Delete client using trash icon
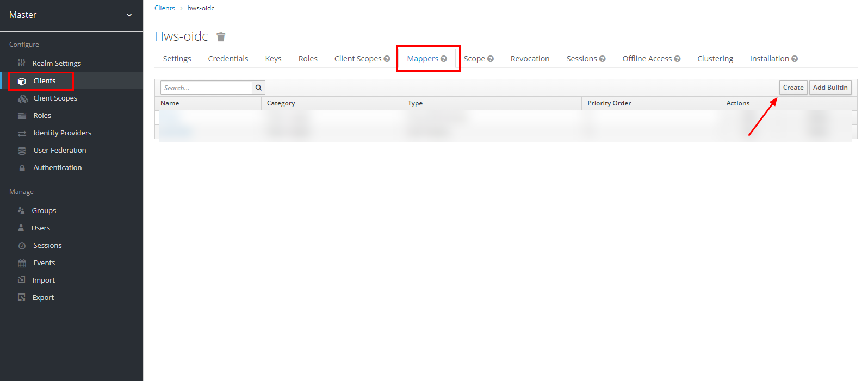This screenshot has width=868, height=381. [221, 36]
